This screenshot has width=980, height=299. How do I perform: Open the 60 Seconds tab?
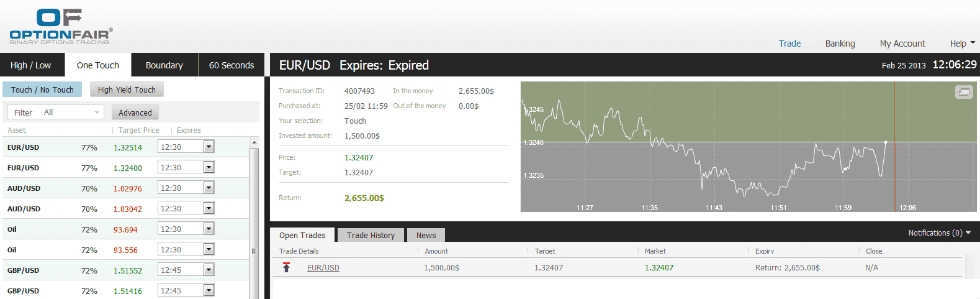(x=231, y=65)
